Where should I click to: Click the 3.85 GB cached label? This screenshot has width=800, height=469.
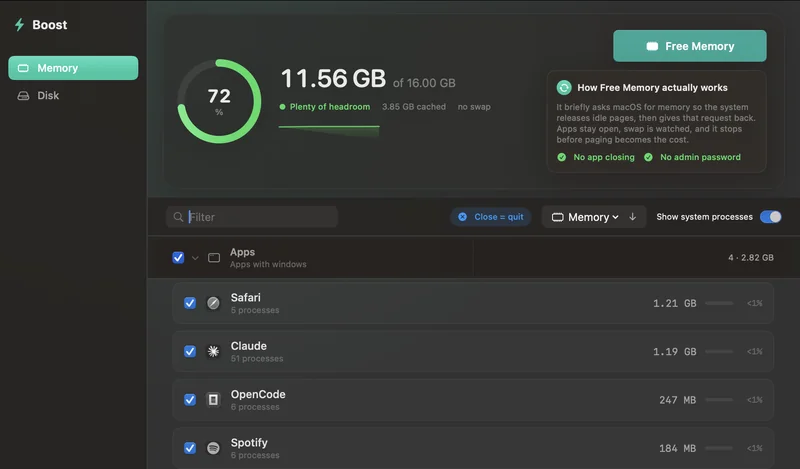(x=414, y=107)
